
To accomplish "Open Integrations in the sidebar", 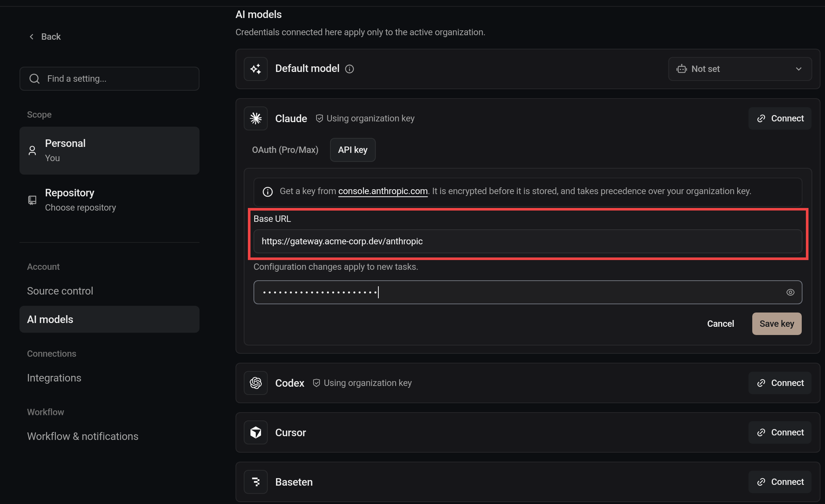I will pos(54,378).
